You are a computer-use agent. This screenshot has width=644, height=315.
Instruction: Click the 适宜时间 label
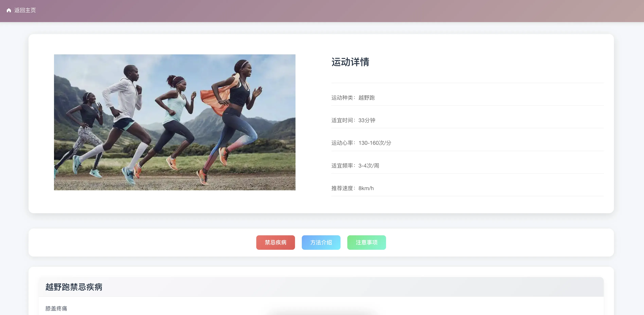click(x=342, y=120)
